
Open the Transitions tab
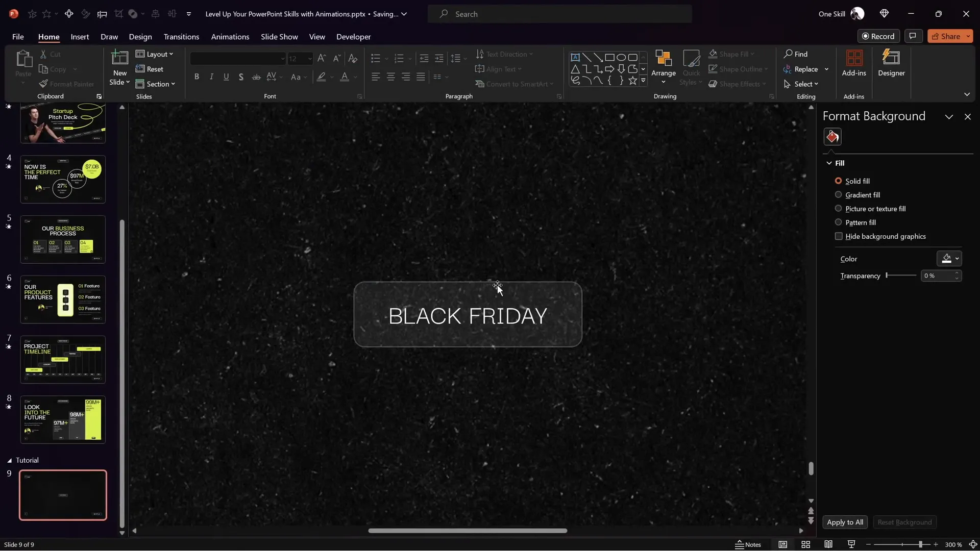tap(181, 37)
